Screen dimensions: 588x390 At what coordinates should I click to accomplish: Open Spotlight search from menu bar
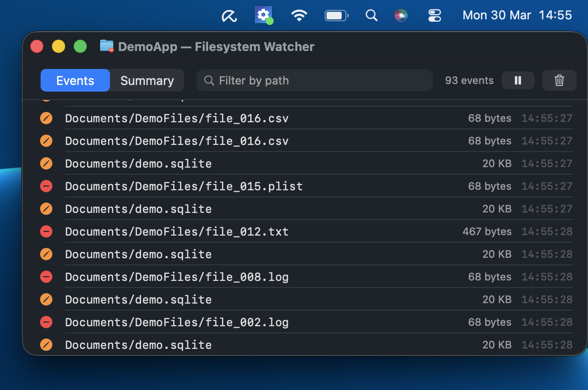(x=371, y=15)
